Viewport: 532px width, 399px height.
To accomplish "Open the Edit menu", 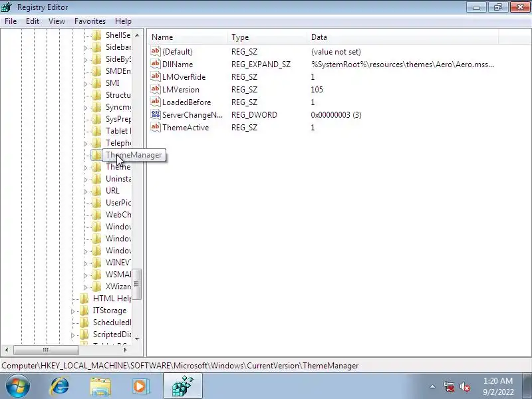I will [x=32, y=21].
